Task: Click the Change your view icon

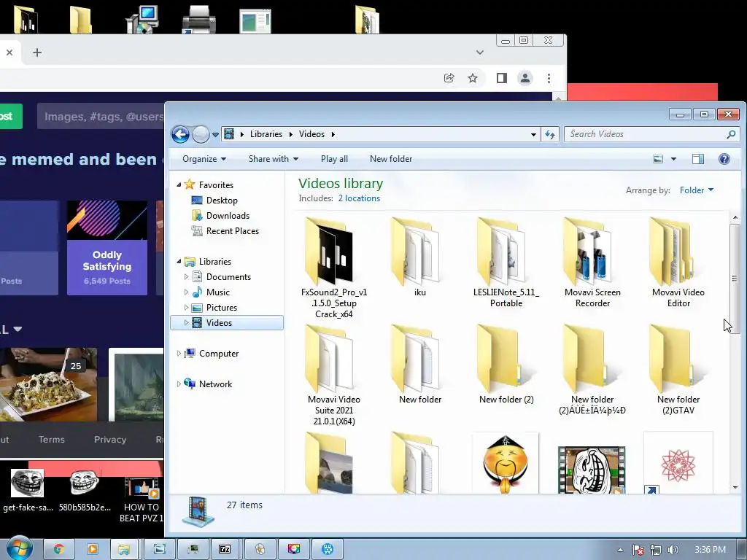Action: 658,159
